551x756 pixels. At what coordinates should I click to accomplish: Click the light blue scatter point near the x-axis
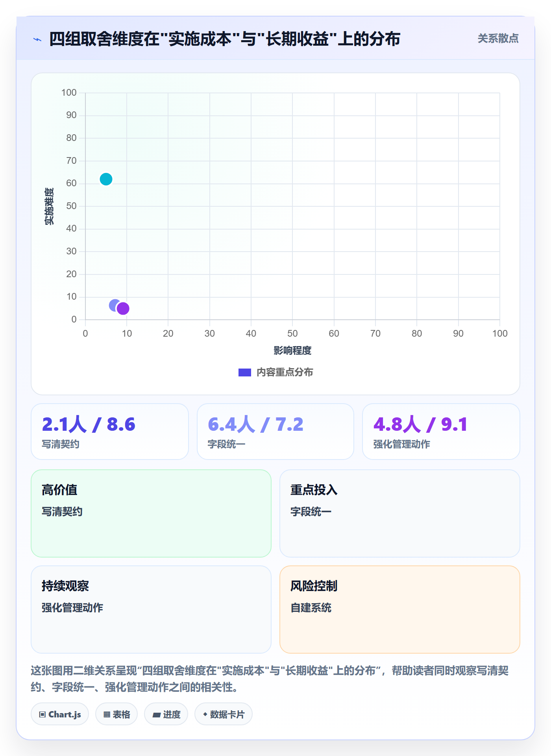point(115,305)
